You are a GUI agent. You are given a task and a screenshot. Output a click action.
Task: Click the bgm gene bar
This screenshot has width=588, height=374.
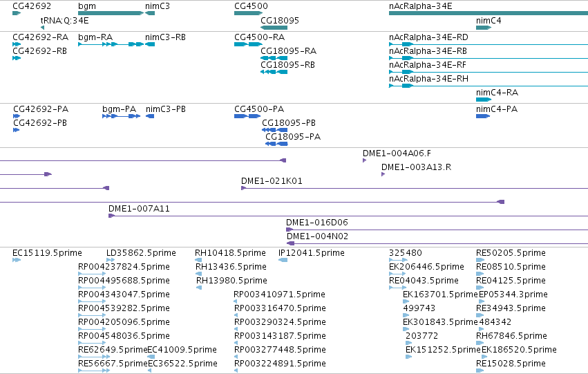point(111,13)
